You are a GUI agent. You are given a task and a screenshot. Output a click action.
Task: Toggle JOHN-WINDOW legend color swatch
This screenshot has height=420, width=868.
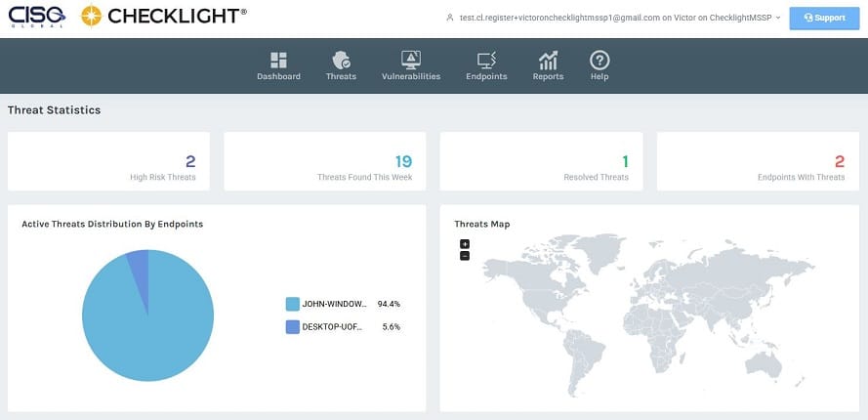click(293, 304)
